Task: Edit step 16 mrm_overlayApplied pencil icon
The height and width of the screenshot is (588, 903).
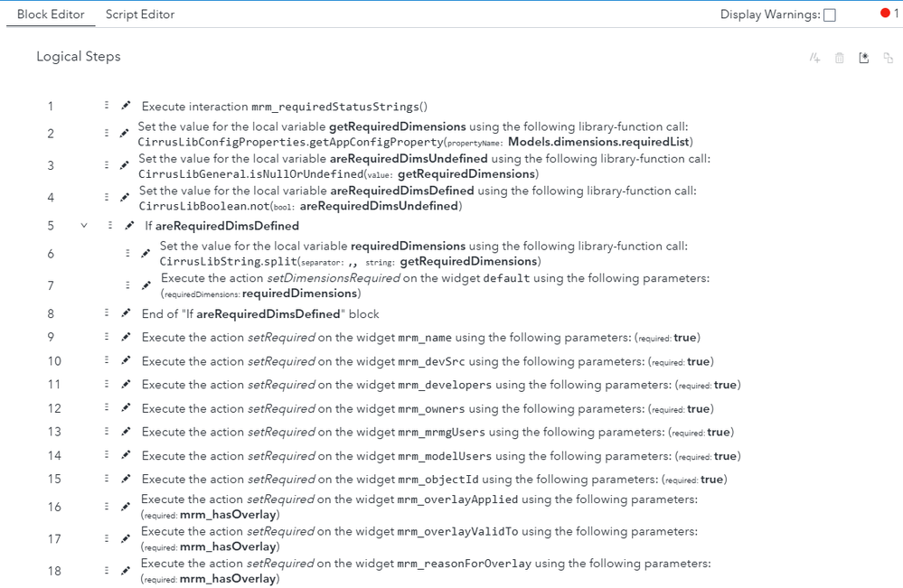Action: coord(126,507)
